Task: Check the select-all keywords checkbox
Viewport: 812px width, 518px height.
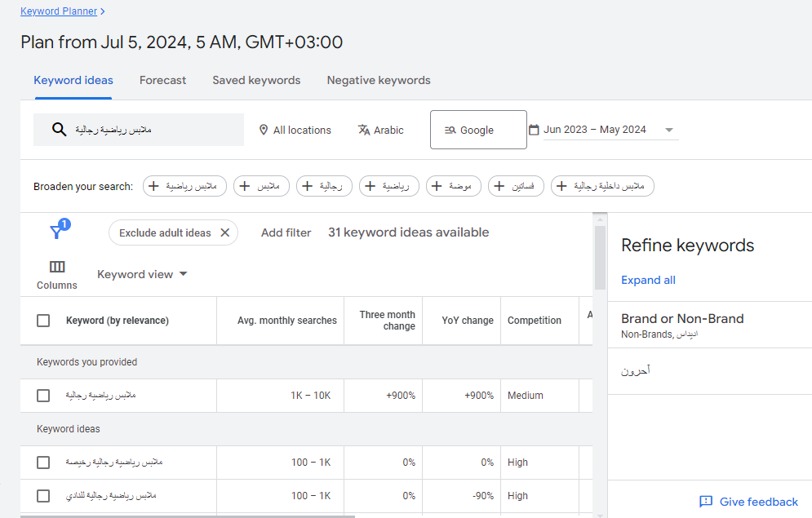Action: [x=43, y=321]
